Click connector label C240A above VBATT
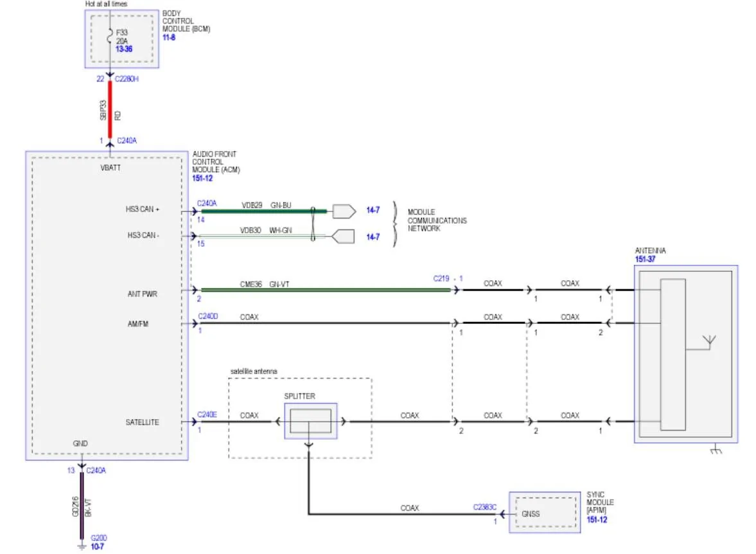 [x=127, y=141]
